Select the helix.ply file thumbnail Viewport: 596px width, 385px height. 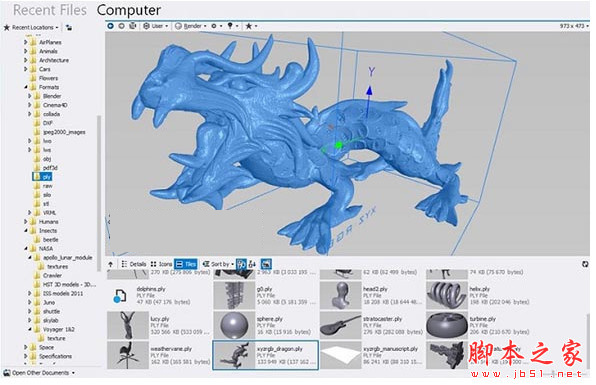click(x=447, y=295)
